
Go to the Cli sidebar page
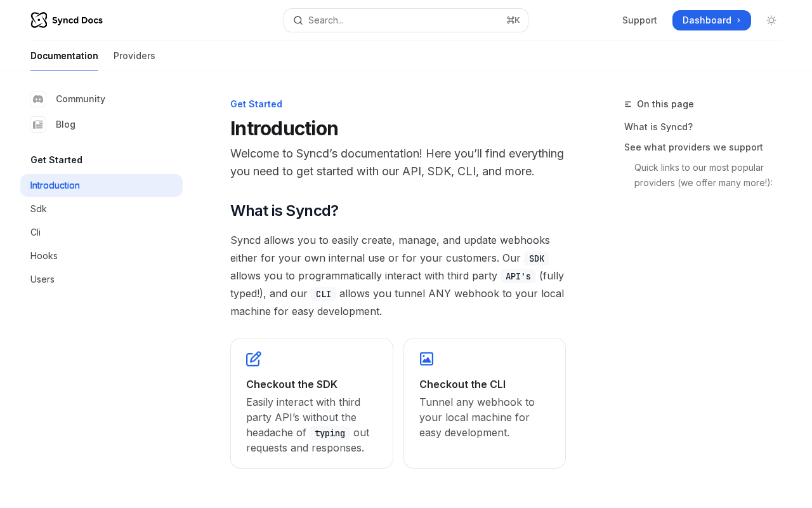(x=36, y=232)
